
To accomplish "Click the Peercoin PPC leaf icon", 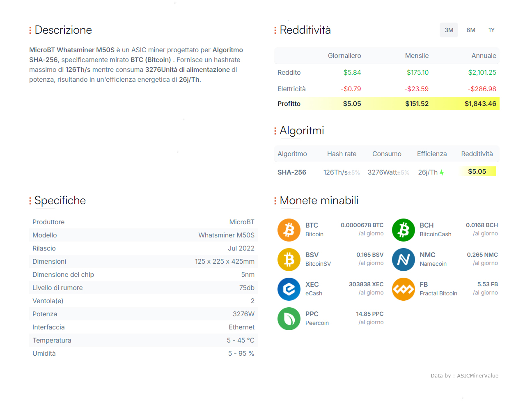I will (x=289, y=319).
